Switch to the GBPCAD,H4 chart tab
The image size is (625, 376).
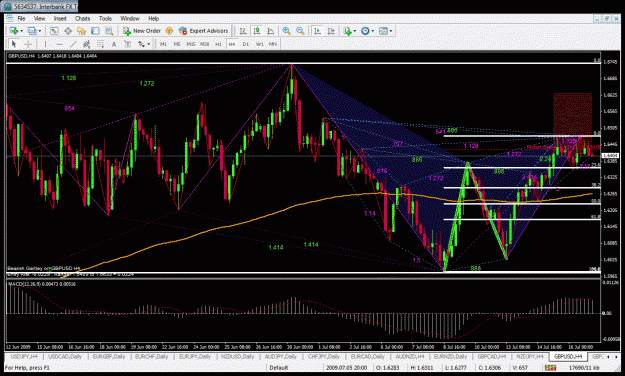[x=491, y=356]
